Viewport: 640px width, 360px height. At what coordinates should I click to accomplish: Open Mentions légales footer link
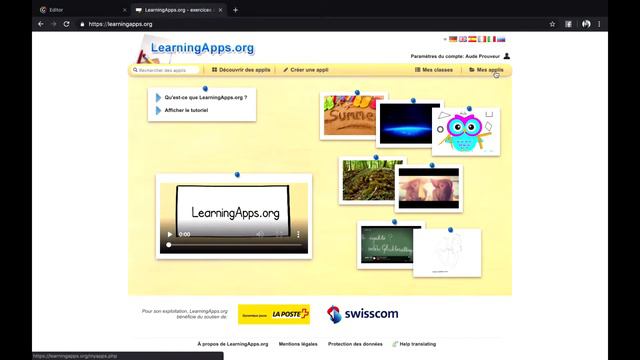(298, 344)
